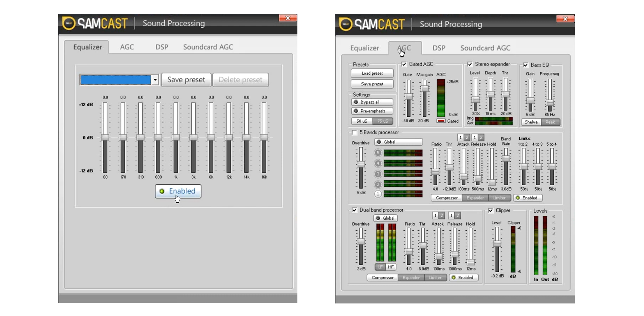Select band 1 circle in 5 Bands processor
Viewport: 644px width, 316px height.
pos(378,194)
